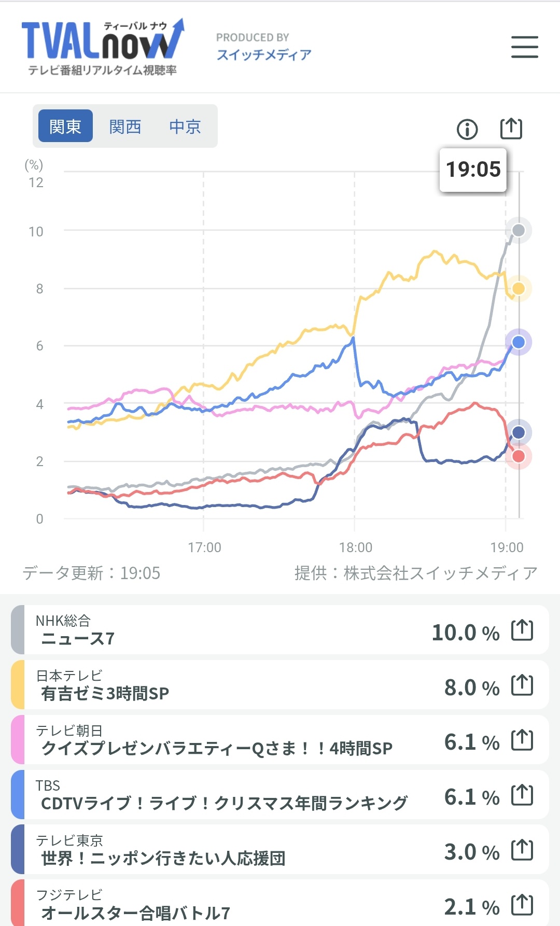Share the テレビ東京 program rating
Image resolution: width=560 pixels, height=926 pixels.
pyautogui.click(x=522, y=850)
